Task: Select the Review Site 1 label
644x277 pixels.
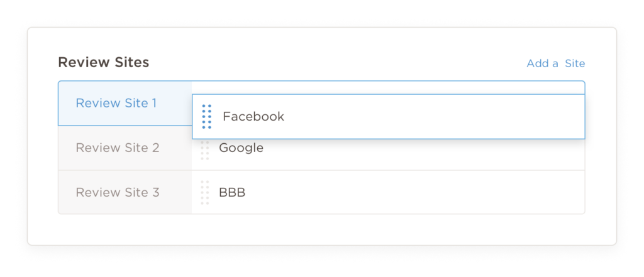Action: pyautogui.click(x=116, y=103)
